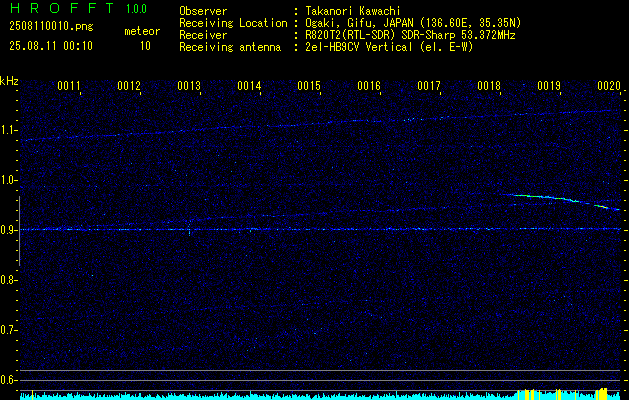Click the Observer field label
629x400 pixels.
(x=203, y=11)
